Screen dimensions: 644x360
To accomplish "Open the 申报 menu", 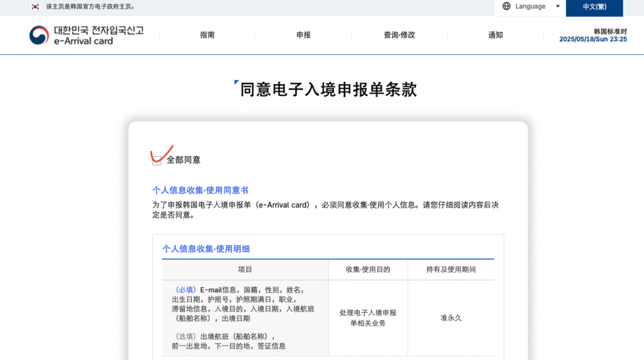I will (304, 35).
